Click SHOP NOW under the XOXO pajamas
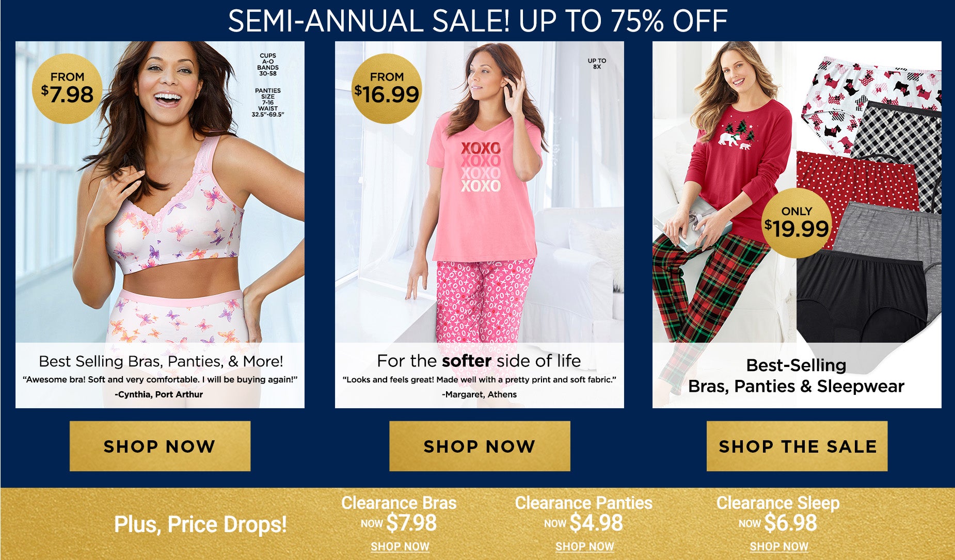Screen dimensions: 955x560 pyautogui.click(x=480, y=446)
